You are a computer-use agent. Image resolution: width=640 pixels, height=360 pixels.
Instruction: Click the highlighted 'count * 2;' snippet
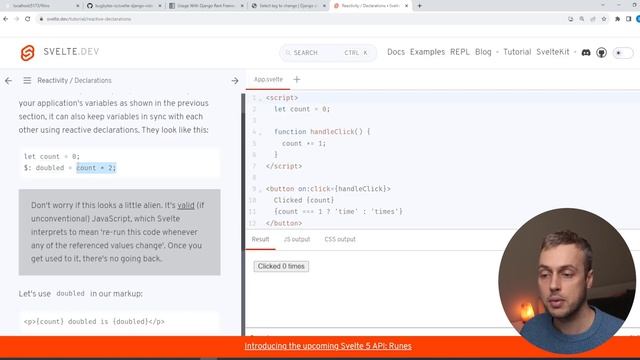[x=96, y=168]
